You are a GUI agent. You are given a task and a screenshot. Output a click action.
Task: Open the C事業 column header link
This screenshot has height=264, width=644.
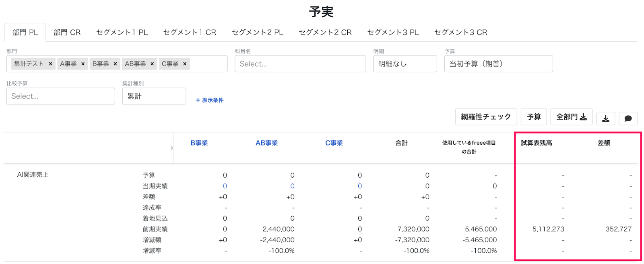click(334, 143)
